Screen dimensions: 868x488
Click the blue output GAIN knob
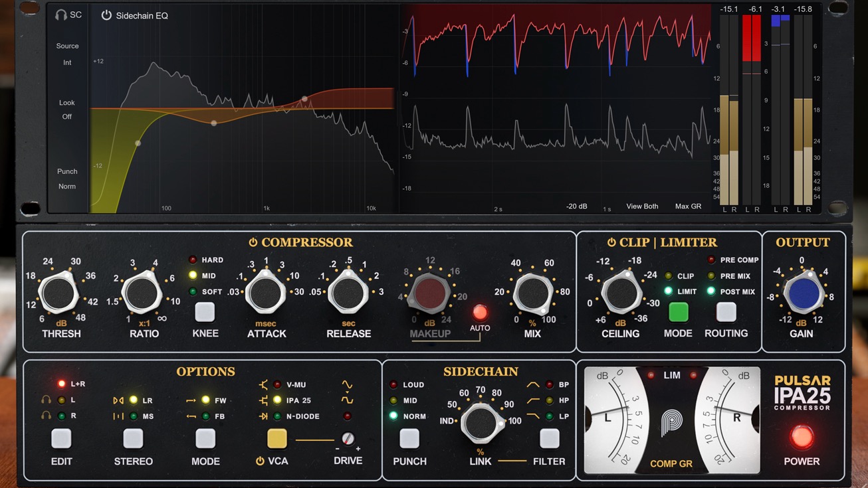pos(803,292)
